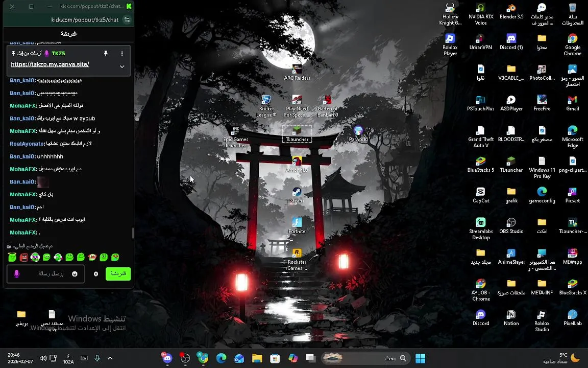Open Windows 11 Pro Key text file
The width and height of the screenshot is (588, 368).
point(542,167)
